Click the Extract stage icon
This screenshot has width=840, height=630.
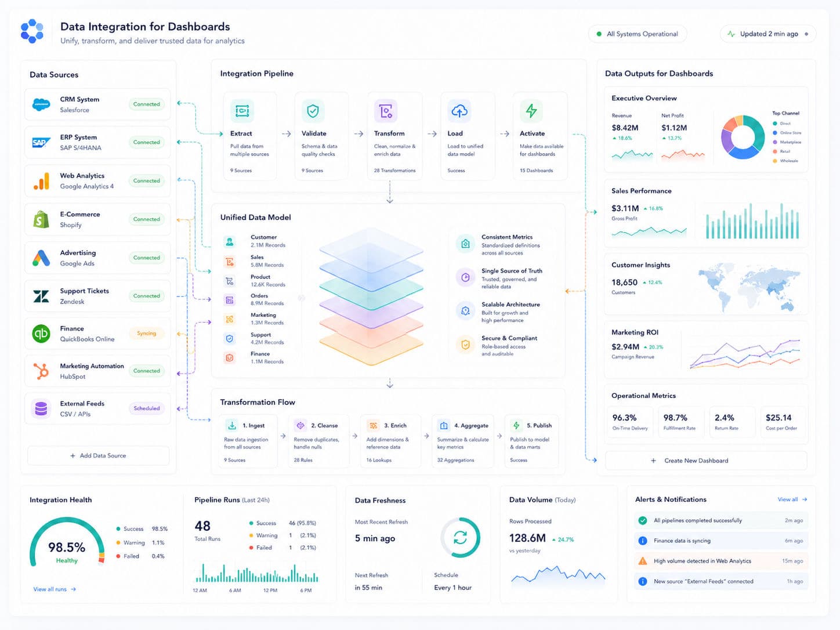pos(242,110)
